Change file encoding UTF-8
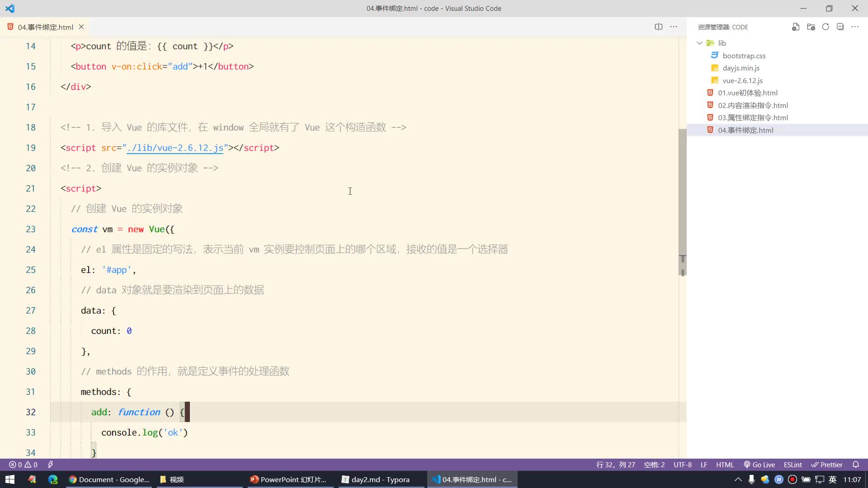 point(682,465)
